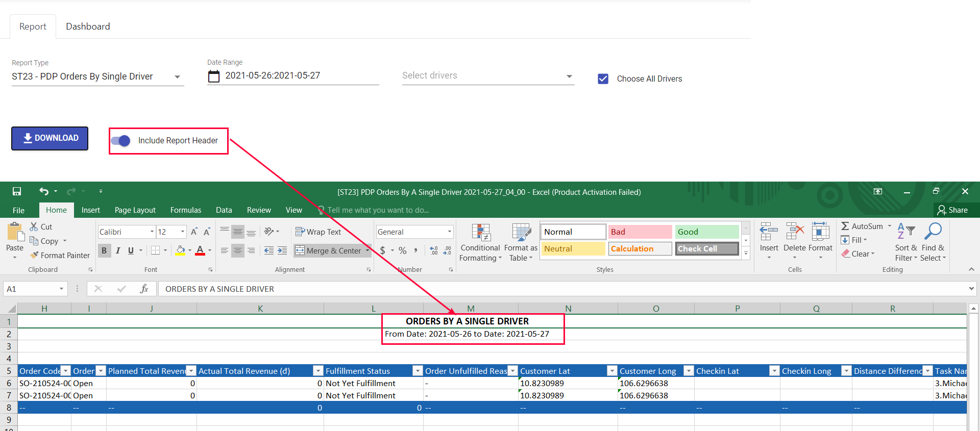The height and width of the screenshot is (431, 980).
Task: Uncheck Choose All Drivers checkbox
Action: pyautogui.click(x=603, y=79)
